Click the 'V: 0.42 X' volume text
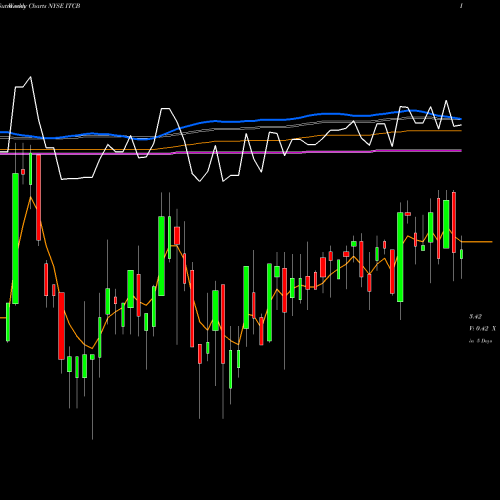This screenshot has height=500, width=500. click(x=482, y=329)
